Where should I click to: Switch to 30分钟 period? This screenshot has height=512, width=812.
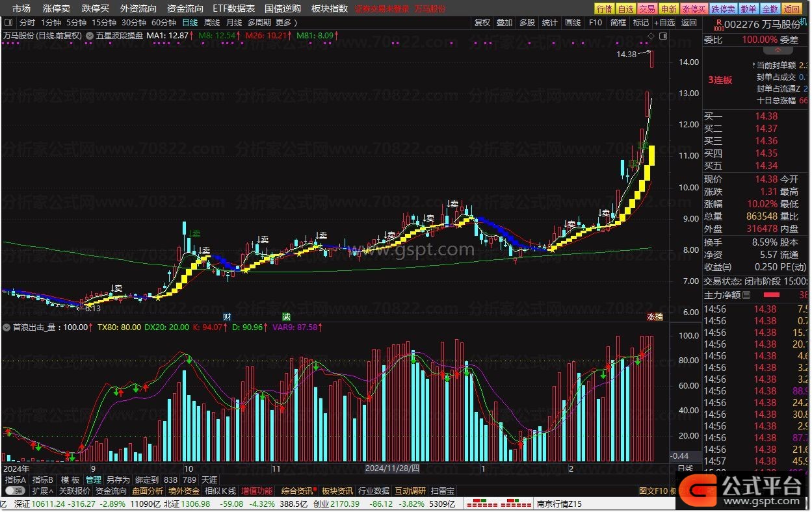[x=134, y=22]
